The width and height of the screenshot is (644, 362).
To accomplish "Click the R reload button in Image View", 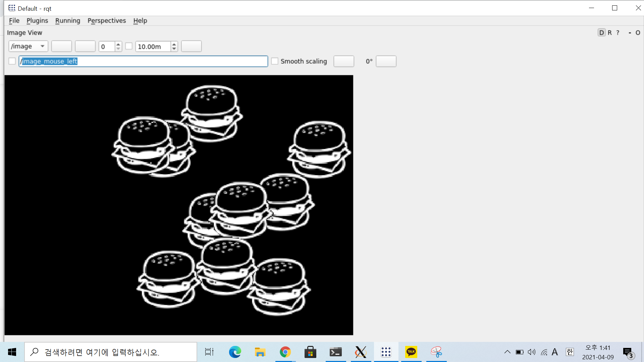I will 610,33.
